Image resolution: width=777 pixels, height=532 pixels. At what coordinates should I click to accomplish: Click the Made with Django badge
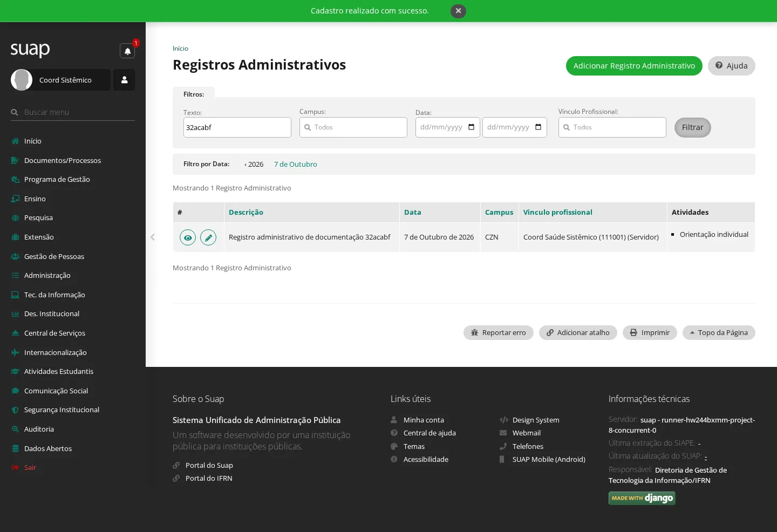point(642,498)
